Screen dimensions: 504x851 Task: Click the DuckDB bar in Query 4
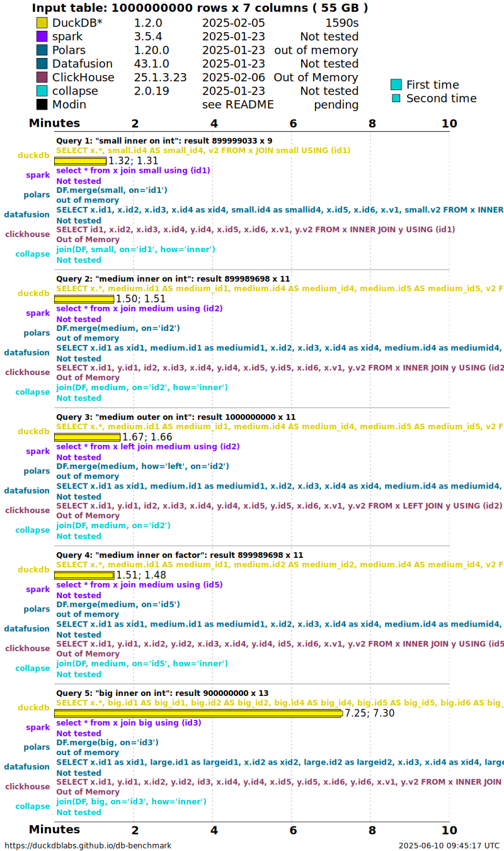[84, 575]
